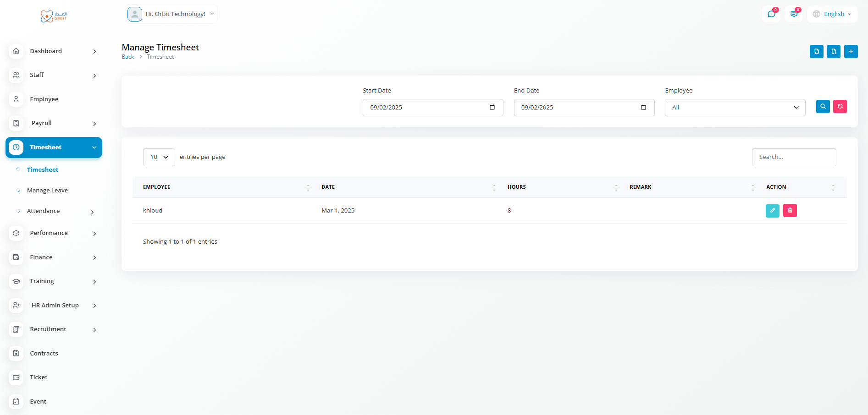Open Manage Leave in the sidebar

[x=47, y=191]
